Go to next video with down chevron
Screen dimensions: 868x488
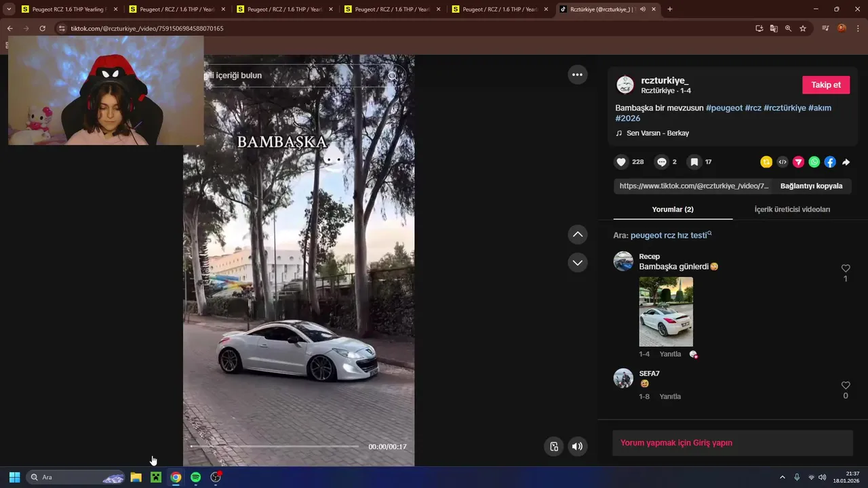[577, 262]
